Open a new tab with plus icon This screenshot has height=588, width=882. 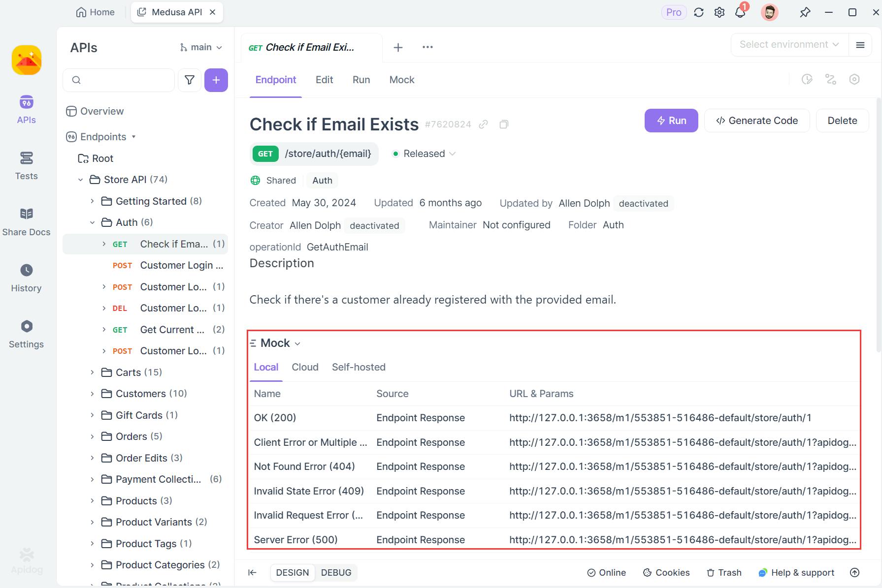click(398, 47)
